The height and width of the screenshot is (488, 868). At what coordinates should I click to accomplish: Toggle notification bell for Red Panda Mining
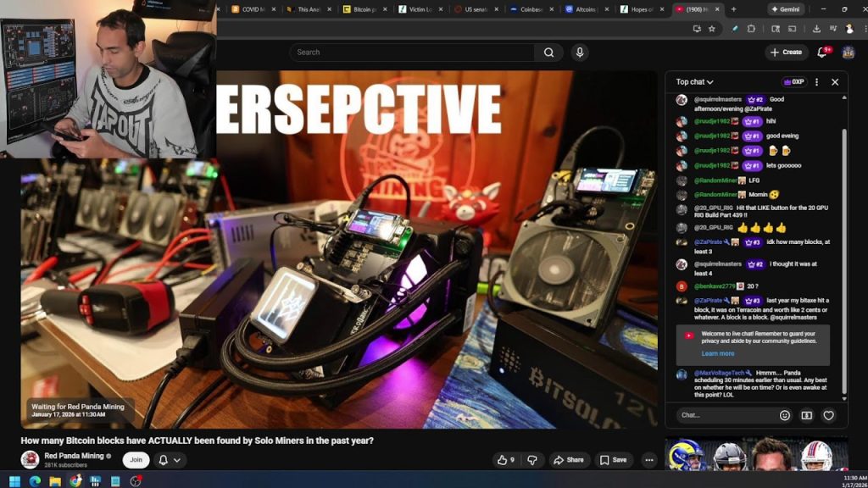169,460
